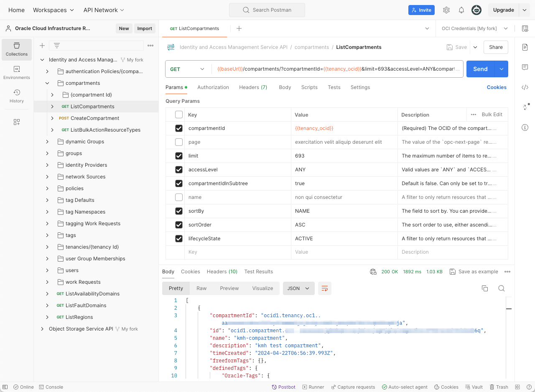Click the Invite button
Viewport: 535px width, 392px height.
421,10
